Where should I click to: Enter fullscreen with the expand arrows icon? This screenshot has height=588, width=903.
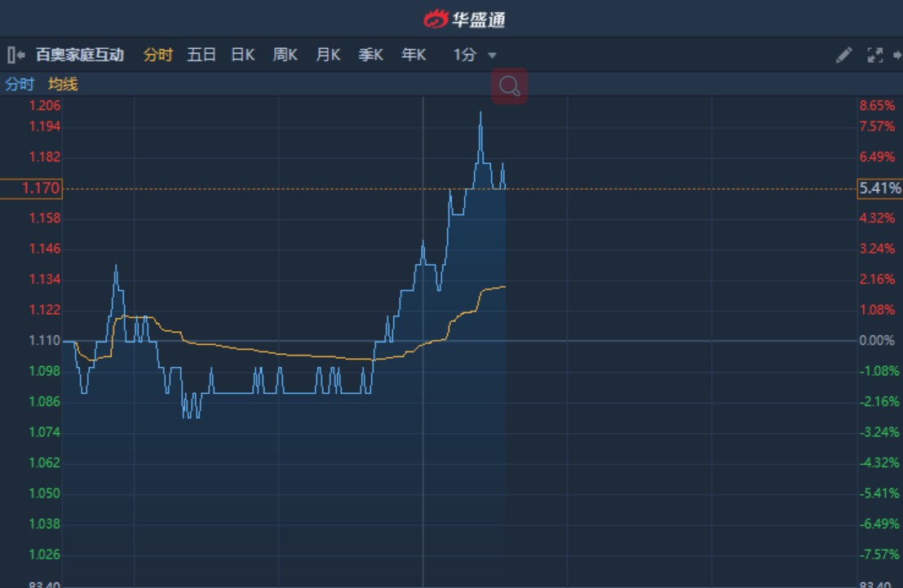[x=874, y=55]
